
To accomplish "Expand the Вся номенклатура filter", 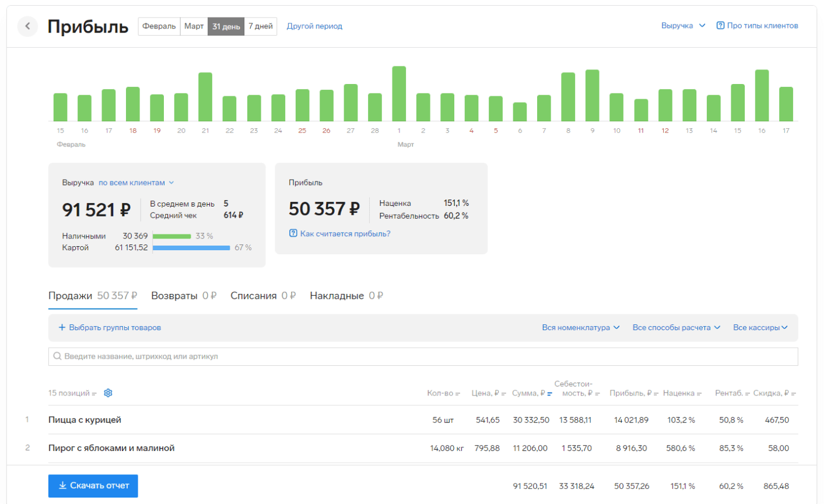I will point(581,327).
